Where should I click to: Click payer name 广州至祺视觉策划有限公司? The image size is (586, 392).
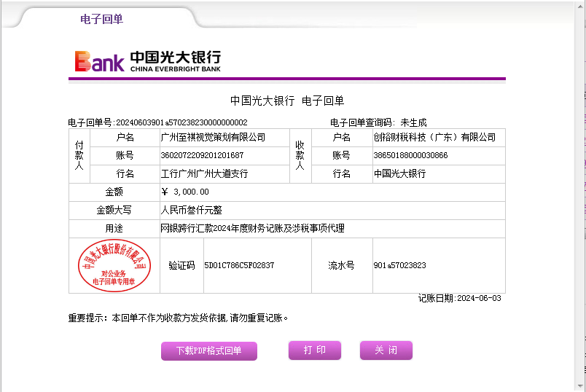pyautogui.click(x=213, y=137)
